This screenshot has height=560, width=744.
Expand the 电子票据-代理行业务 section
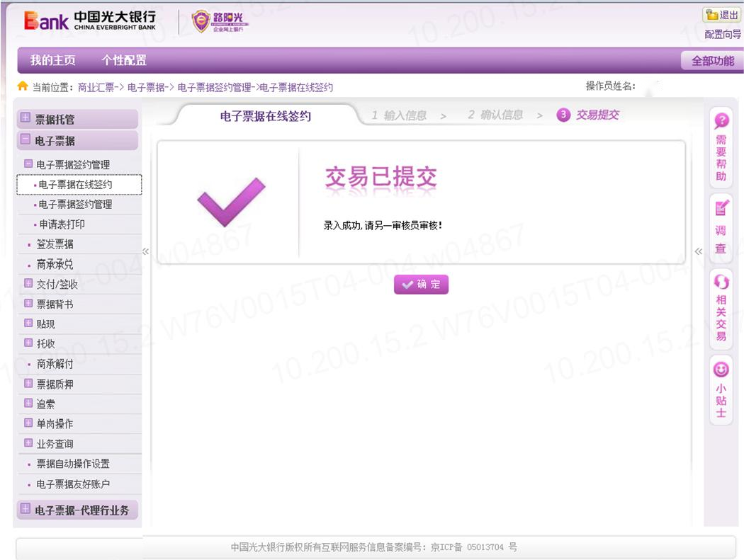click(26, 508)
